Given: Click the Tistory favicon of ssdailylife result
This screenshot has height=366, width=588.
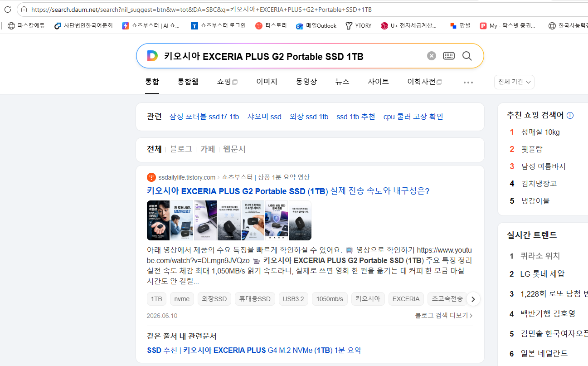Looking at the screenshot, I should [x=151, y=177].
